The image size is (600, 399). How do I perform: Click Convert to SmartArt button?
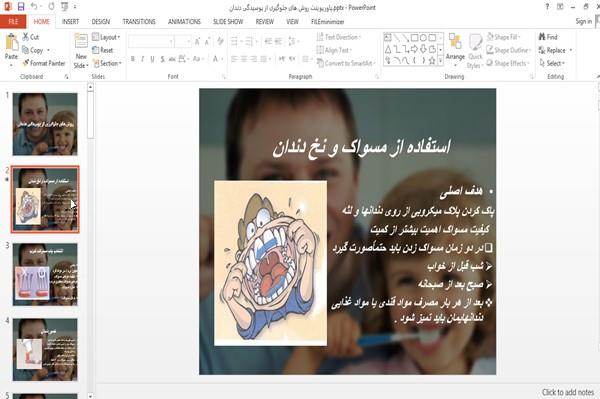coord(346,63)
